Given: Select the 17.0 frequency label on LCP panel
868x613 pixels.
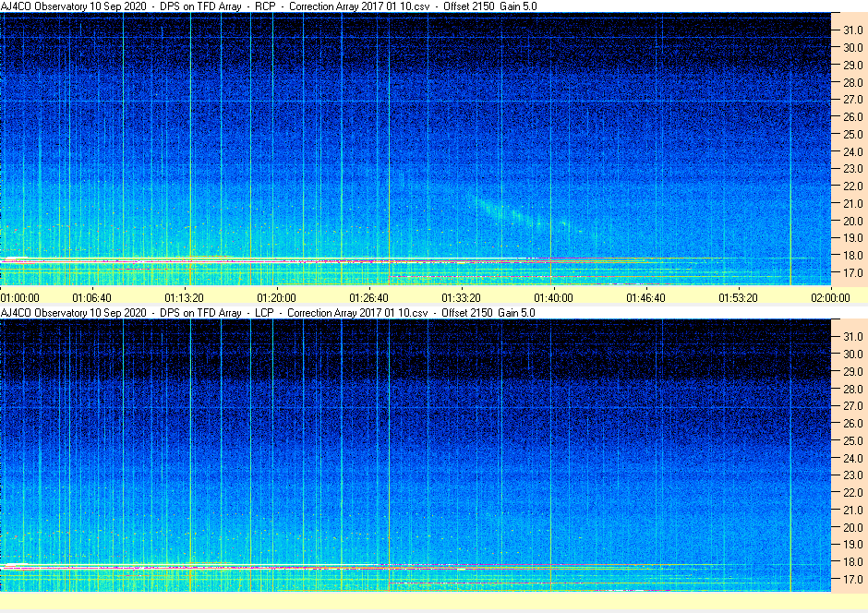Looking at the screenshot, I should point(853,579).
